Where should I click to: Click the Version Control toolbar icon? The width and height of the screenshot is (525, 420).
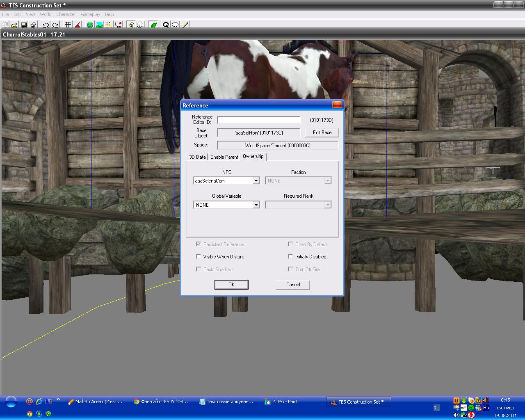pyautogui.click(x=5, y=25)
